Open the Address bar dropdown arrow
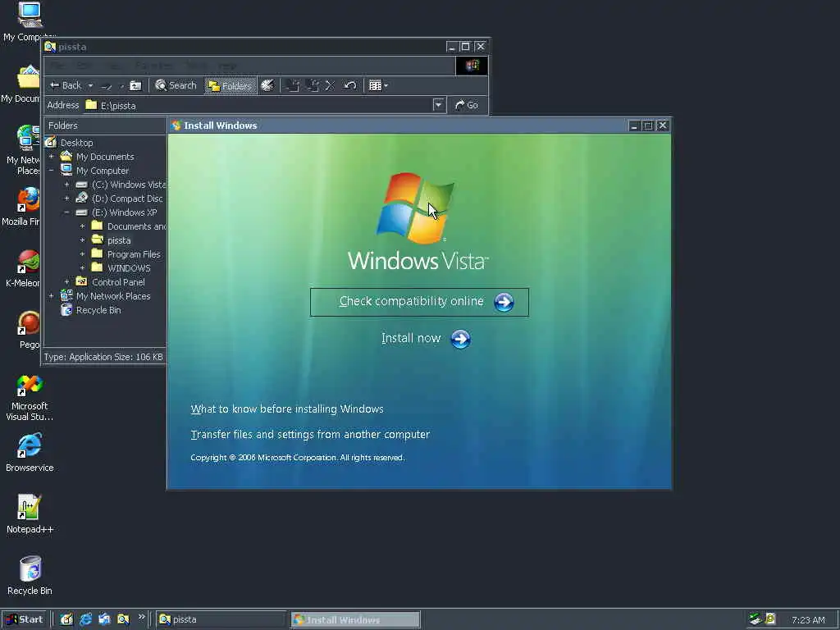Image resolution: width=840 pixels, height=630 pixels. [439, 105]
